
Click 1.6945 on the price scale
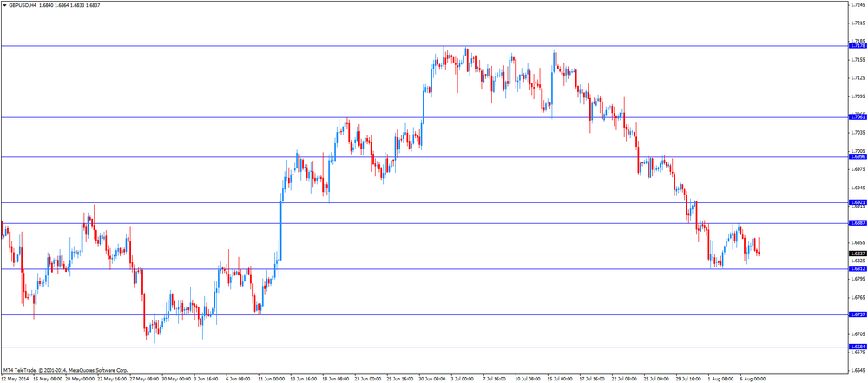[x=857, y=188]
